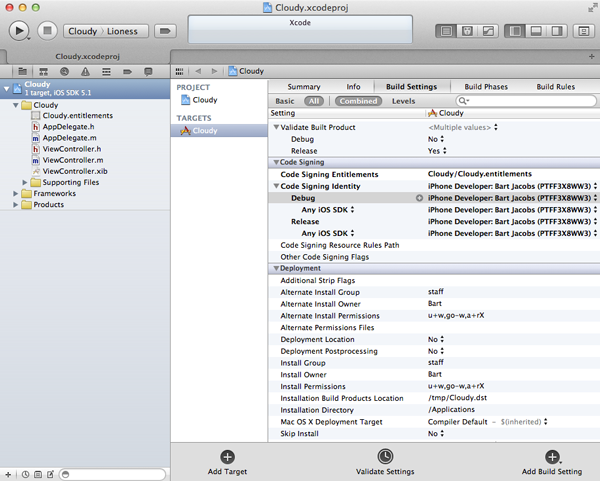Viewport: 600px width, 481px height.
Task: Switch to the Summary tab
Action: pos(304,87)
